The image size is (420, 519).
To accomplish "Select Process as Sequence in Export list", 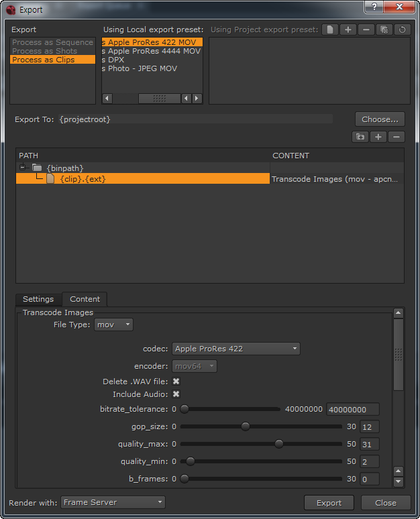I will click(52, 42).
